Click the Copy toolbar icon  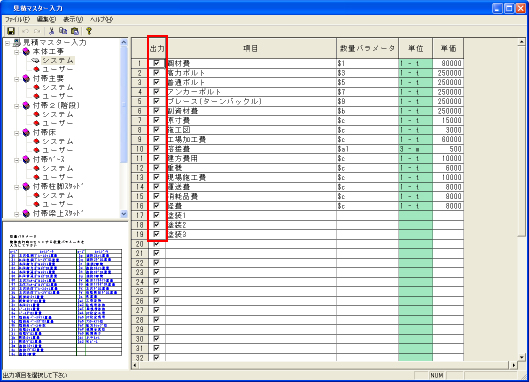(63, 31)
